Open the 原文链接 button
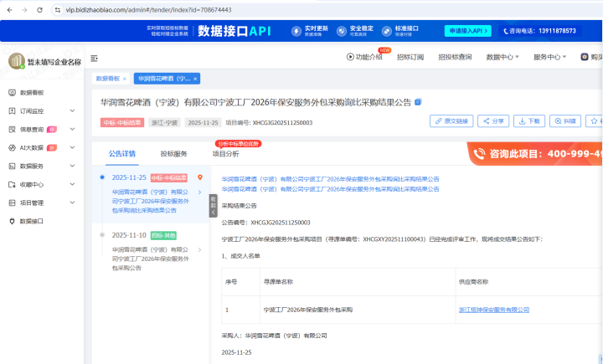Screen dimensions: 603x364 451,121
